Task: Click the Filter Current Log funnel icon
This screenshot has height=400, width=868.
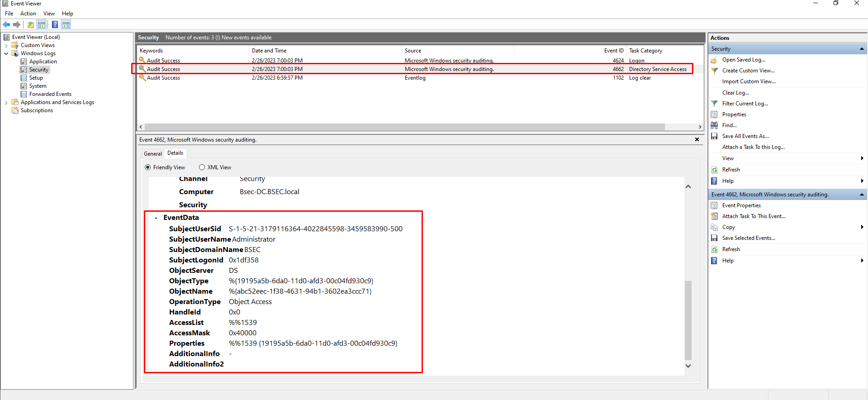Action: pos(714,104)
